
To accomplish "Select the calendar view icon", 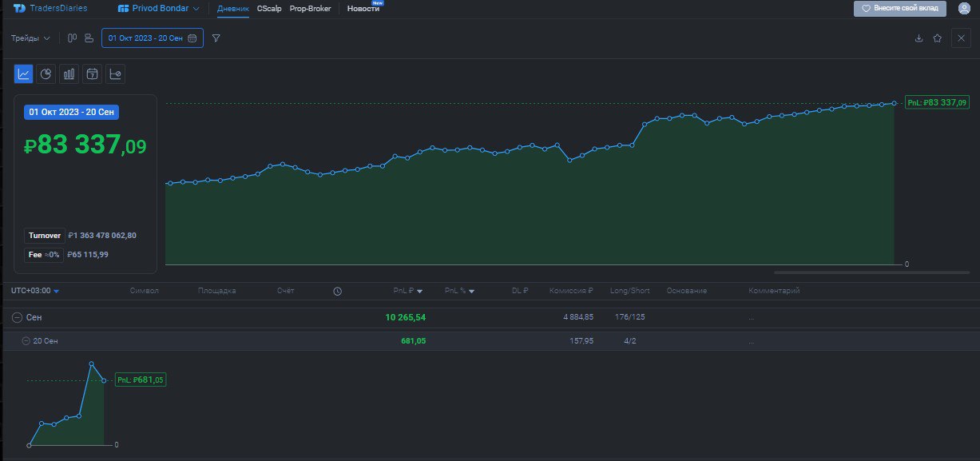I will click(93, 74).
